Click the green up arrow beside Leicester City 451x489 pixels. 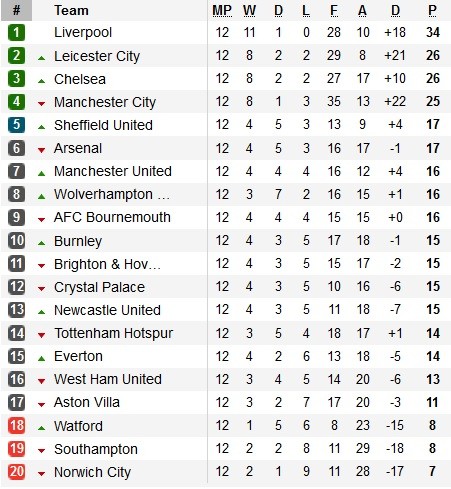click(41, 58)
